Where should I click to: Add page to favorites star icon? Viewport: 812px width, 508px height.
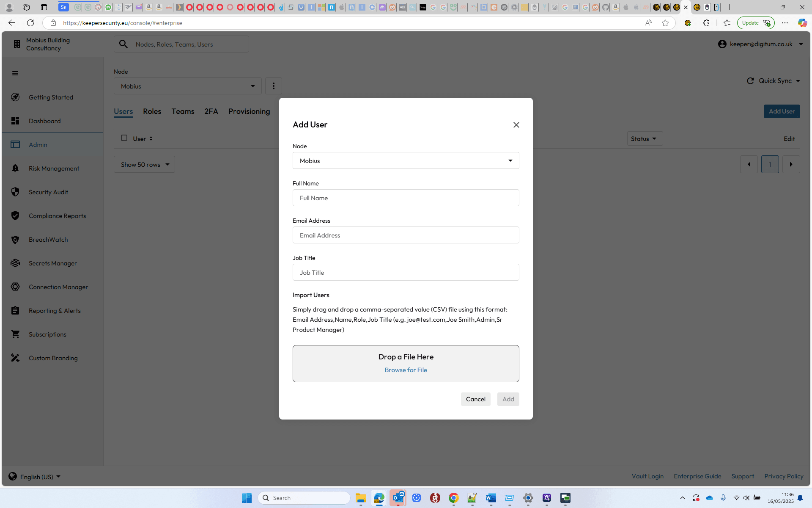pos(665,23)
